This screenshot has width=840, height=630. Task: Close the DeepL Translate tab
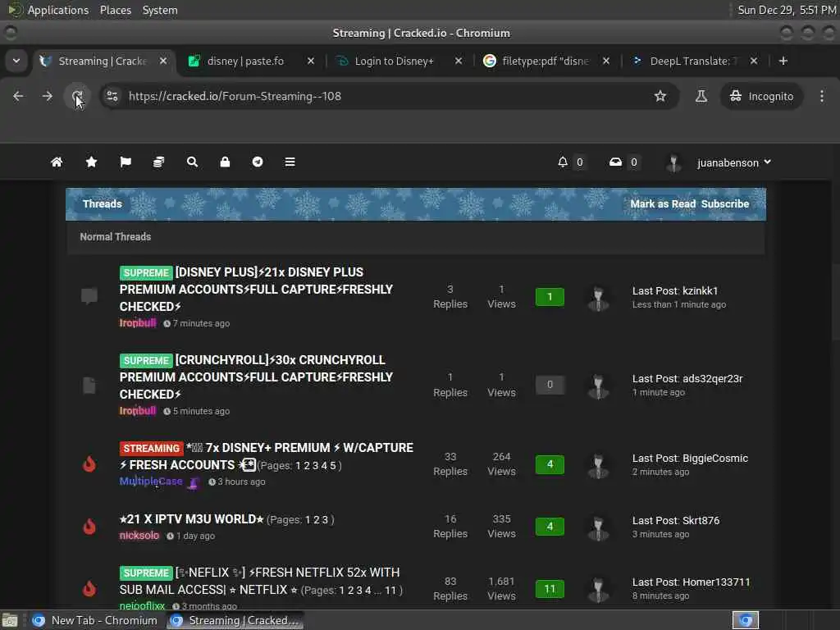(x=754, y=61)
